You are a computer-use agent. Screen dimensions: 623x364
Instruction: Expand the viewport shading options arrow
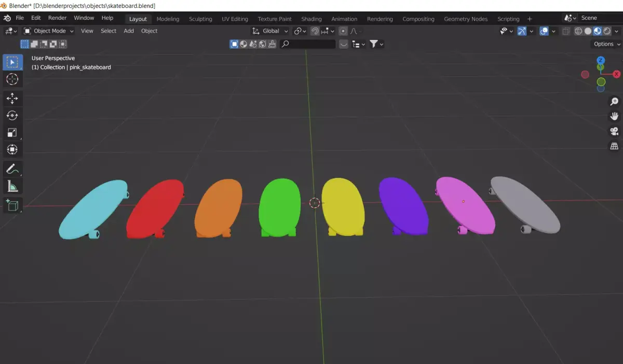click(617, 31)
